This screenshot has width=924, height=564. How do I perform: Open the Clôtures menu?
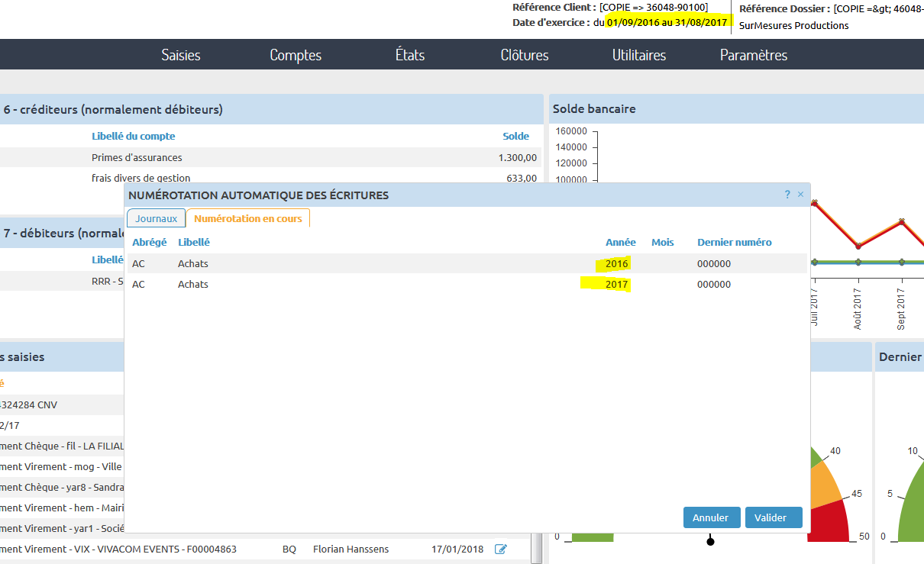click(525, 55)
